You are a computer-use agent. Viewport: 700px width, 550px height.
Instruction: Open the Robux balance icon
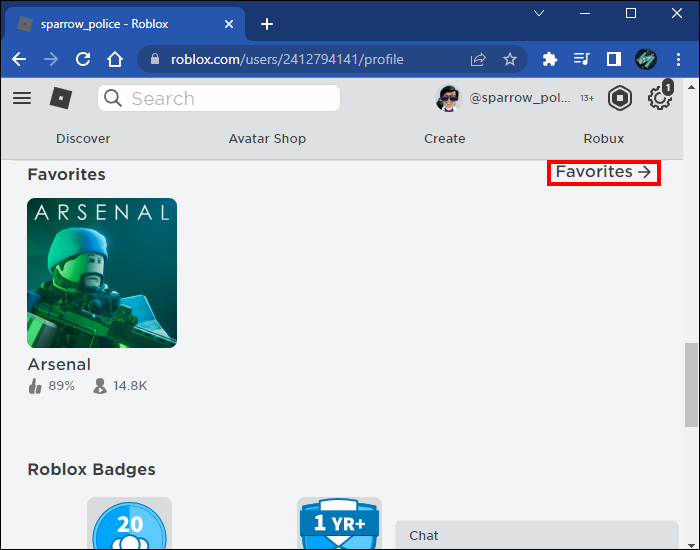pos(620,98)
